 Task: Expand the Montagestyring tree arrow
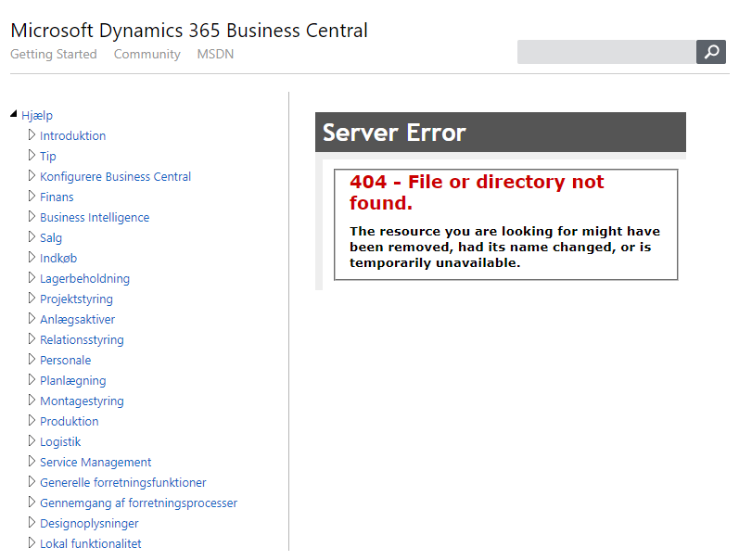tap(32, 400)
